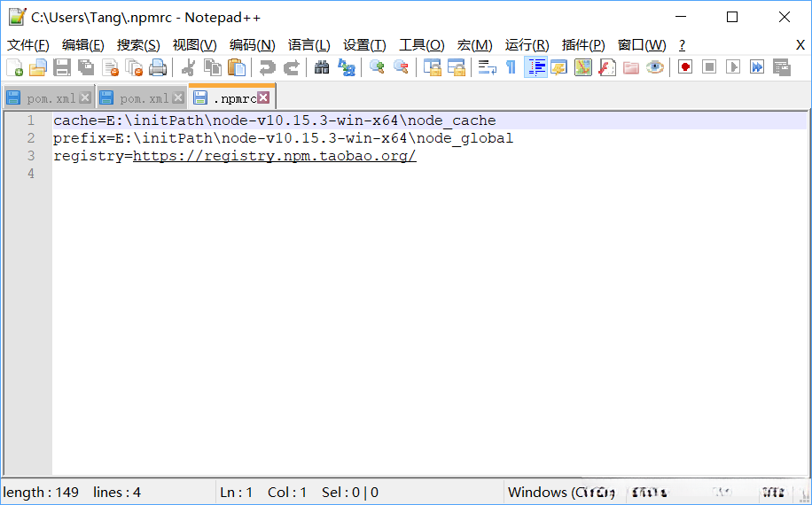Zoom out using the magnifier minus icon

tap(401, 67)
